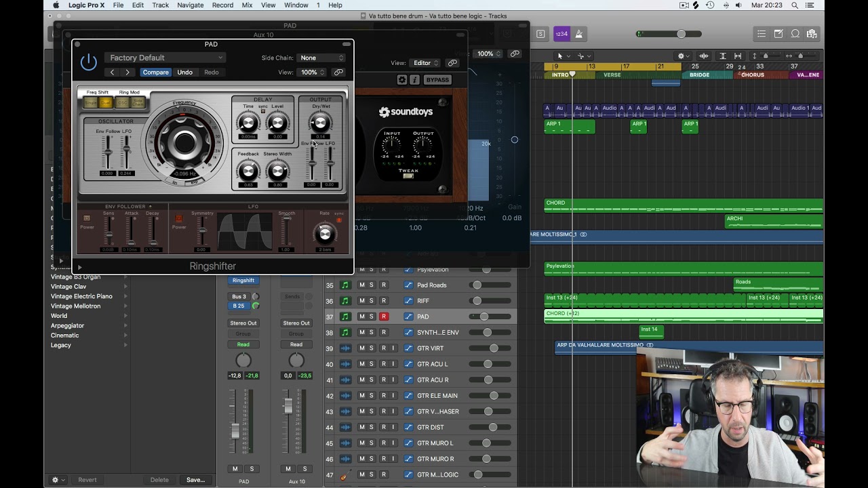Open the Side Chain None dropdown
The height and width of the screenshot is (488, 868).
[x=321, y=58]
